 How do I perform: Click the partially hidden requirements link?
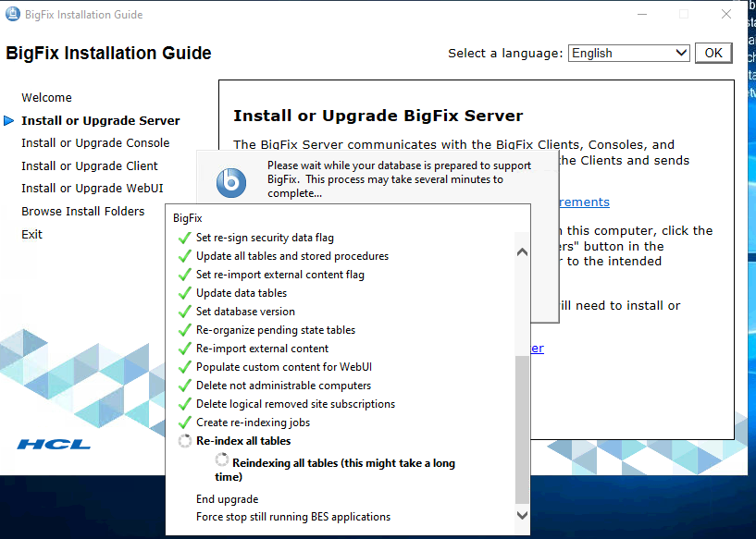[585, 202]
